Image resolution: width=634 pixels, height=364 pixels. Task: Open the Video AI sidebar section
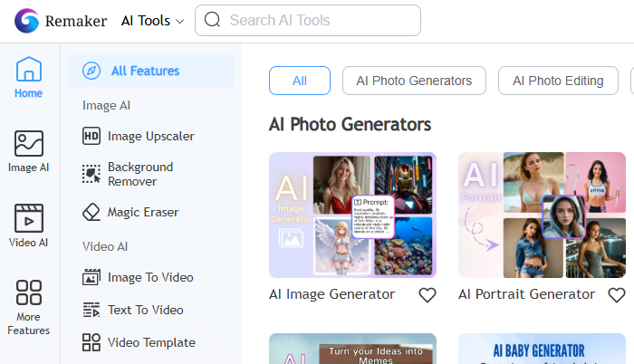pos(28,225)
